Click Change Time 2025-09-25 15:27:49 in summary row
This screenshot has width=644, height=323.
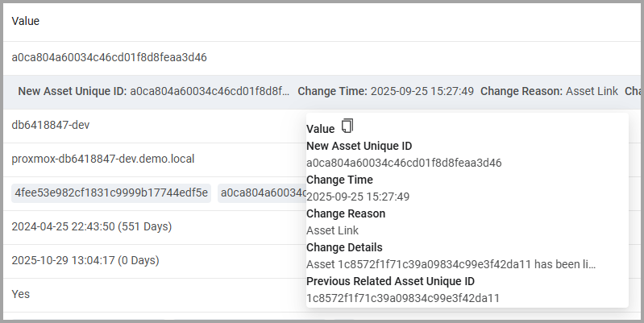(x=385, y=91)
